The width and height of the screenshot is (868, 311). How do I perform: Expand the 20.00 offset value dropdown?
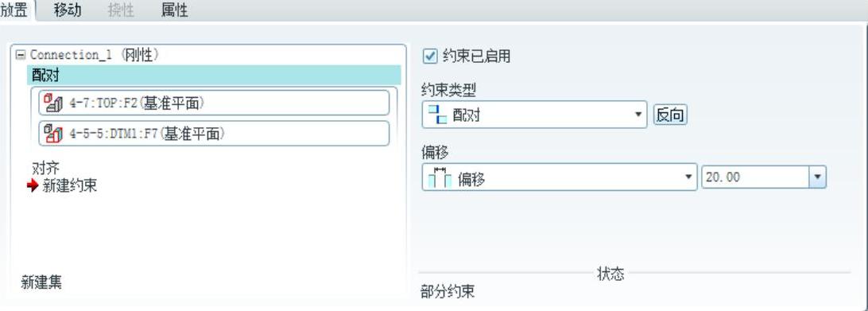pos(818,178)
